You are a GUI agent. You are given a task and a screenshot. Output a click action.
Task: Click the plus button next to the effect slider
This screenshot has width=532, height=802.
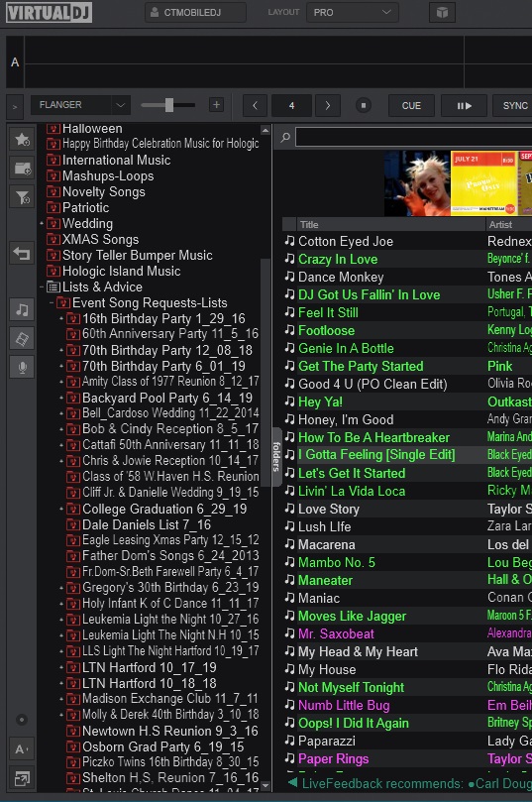(x=216, y=105)
